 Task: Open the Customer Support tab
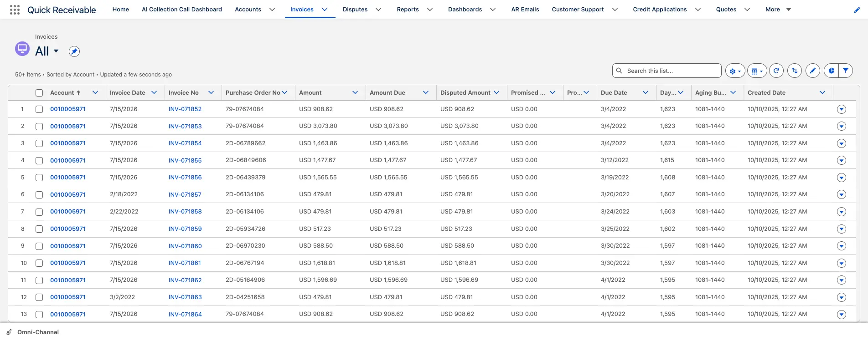pos(578,10)
